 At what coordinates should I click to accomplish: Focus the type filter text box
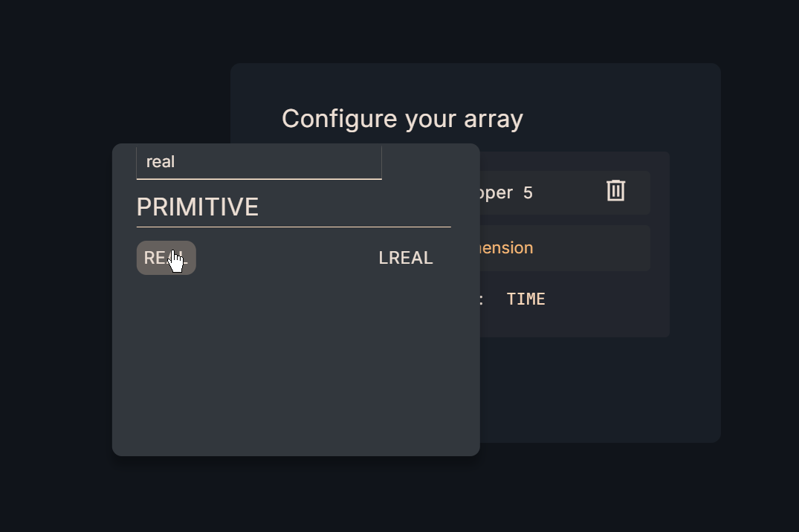point(259,162)
